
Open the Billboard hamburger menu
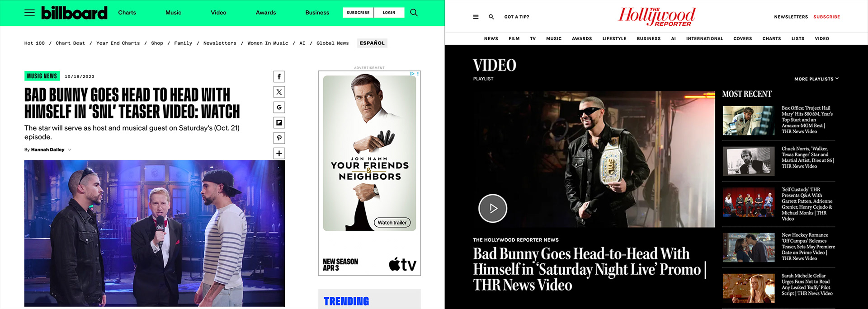pyautogui.click(x=29, y=13)
